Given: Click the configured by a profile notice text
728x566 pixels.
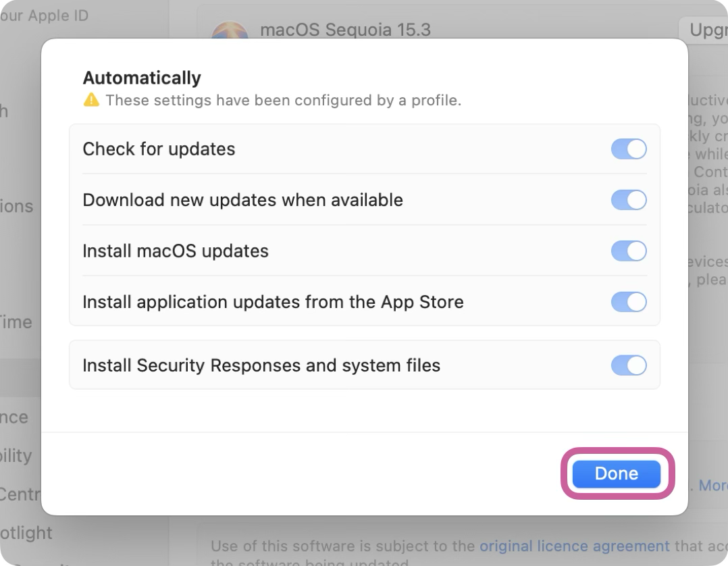Looking at the screenshot, I should 283,100.
